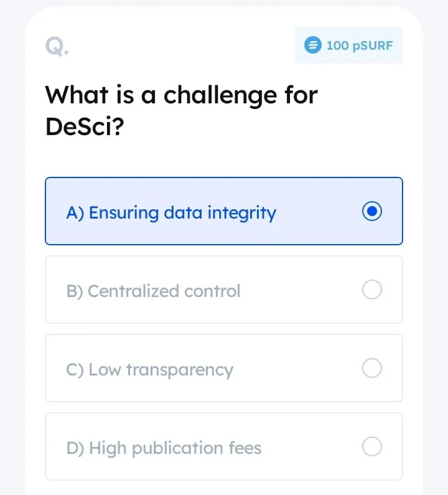Tap empty space inside option A card

[x=317, y=212]
